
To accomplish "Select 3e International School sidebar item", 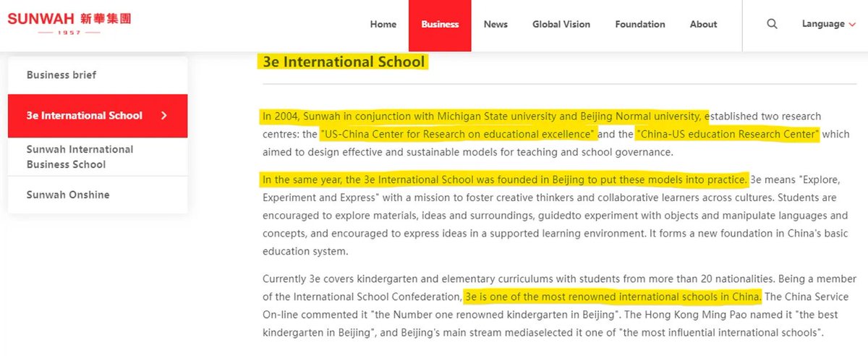I will point(85,116).
